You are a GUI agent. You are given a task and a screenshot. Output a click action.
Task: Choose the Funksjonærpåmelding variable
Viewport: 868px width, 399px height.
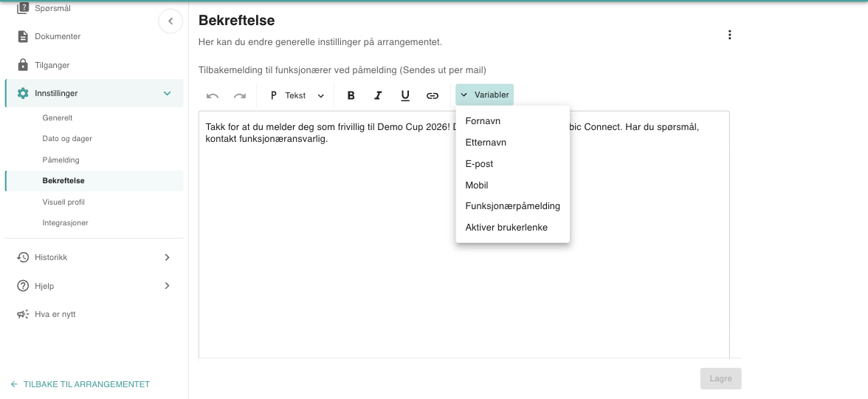(512, 206)
